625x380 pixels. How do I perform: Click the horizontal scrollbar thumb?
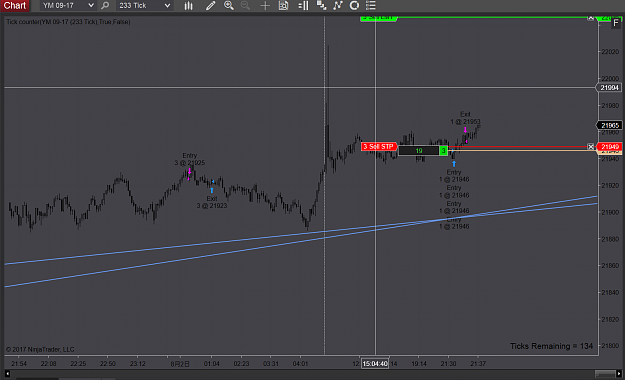pos(605,374)
